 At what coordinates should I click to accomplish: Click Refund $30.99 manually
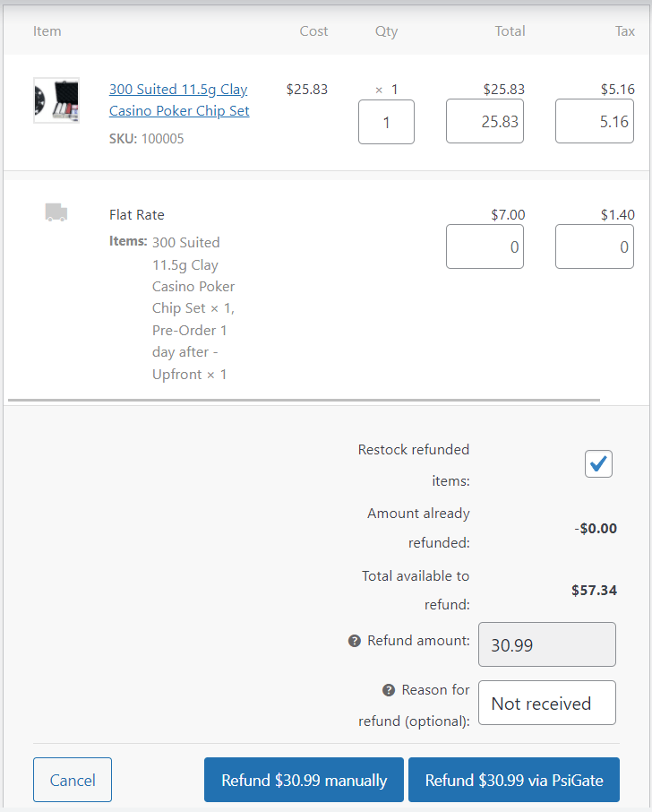click(304, 780)
